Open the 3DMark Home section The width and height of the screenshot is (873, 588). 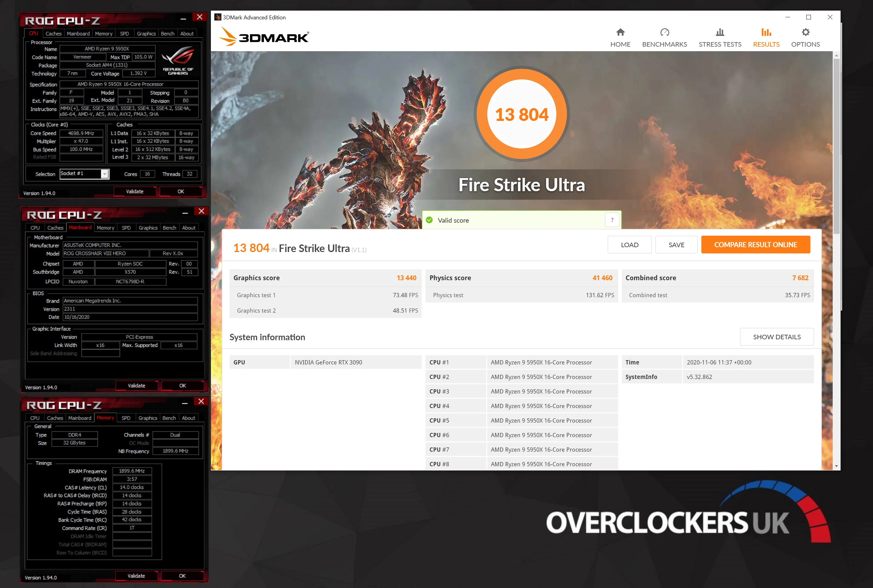[x=620, y=38]
